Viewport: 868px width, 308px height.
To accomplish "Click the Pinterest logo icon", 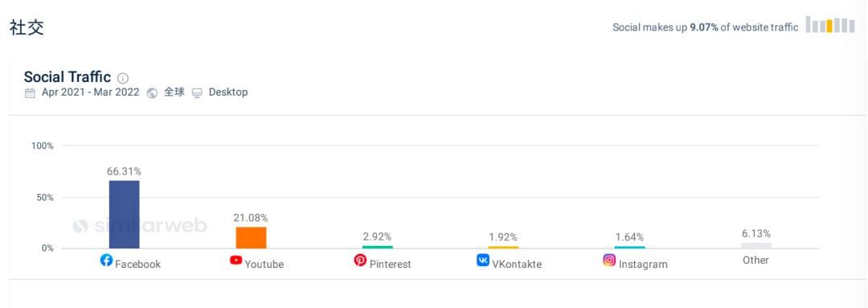I will pyautogui.click(x=360, y=260).
